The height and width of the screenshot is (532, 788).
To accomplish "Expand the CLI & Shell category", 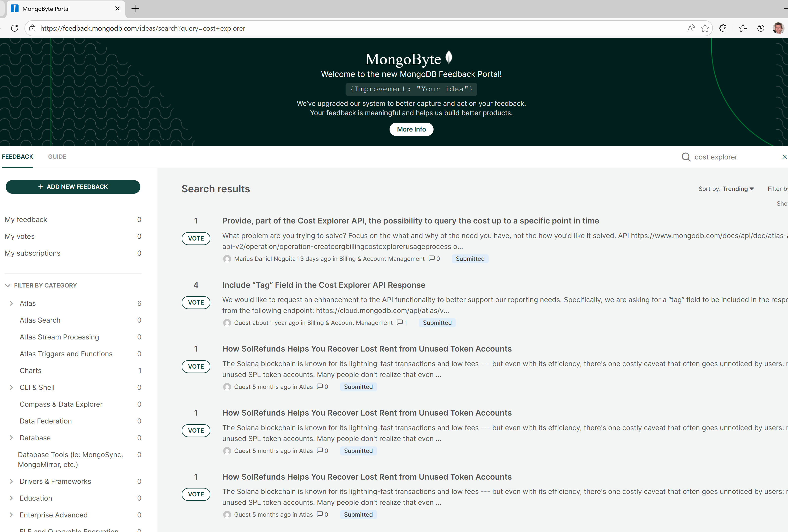I will pyautogui.click(x=11, y=387).
